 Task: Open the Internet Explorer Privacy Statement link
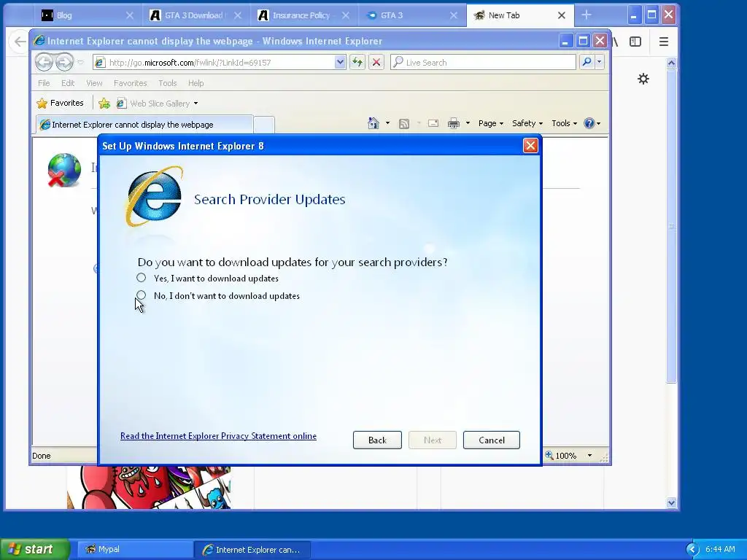[218, 436]
